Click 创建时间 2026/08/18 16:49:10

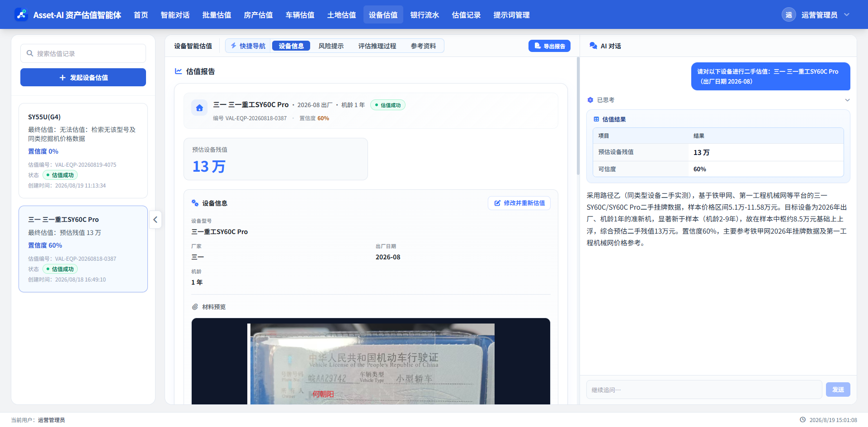coord(67,279)
